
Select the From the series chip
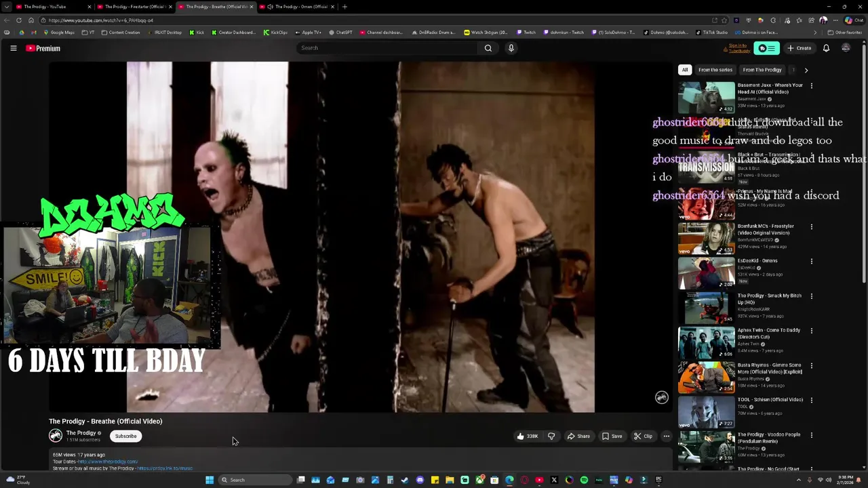715,70
